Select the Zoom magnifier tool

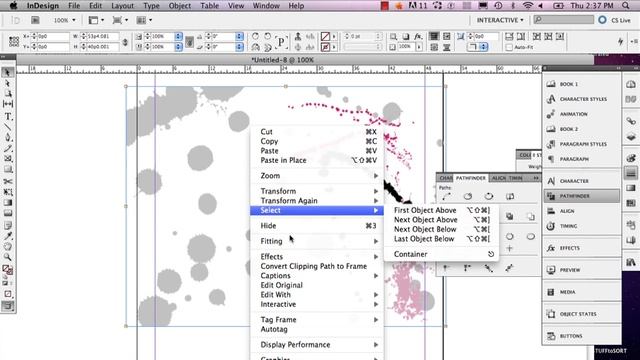(7, 257)
